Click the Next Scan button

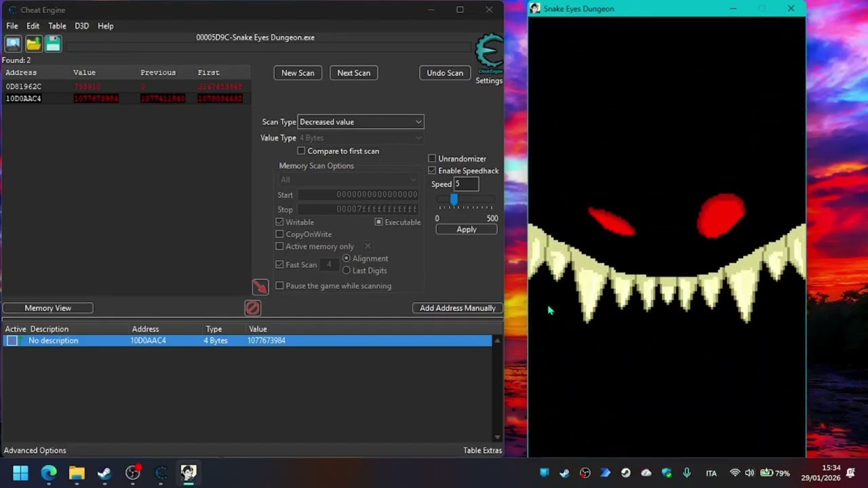[x=353, y=73]
